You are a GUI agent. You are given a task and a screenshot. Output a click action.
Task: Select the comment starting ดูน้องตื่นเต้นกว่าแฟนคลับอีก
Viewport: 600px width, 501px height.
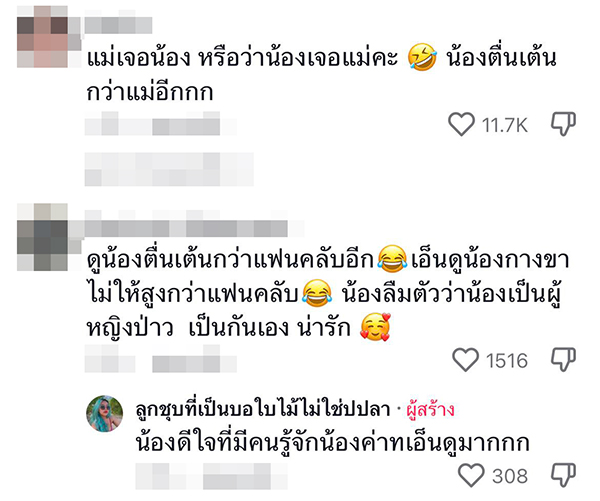coord(328,295)
